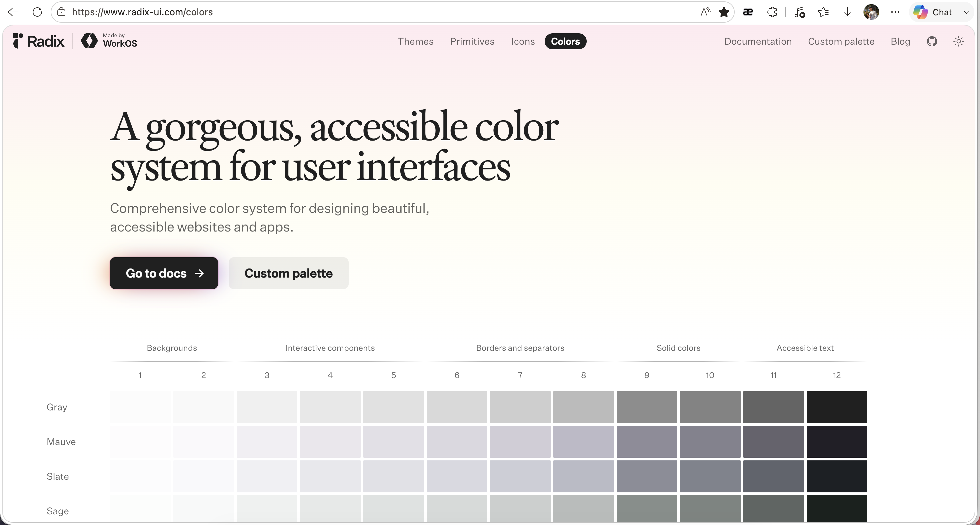The width and height of the screenshot is (980, 525).
Task: Open the browser downloads icon
Action: (x=847, y=12)
